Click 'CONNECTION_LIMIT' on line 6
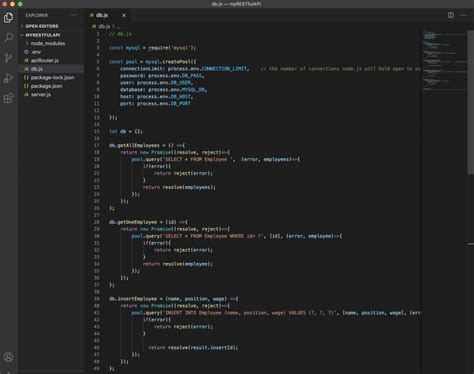Screen dimensions: 474x374 click(224, 69)
